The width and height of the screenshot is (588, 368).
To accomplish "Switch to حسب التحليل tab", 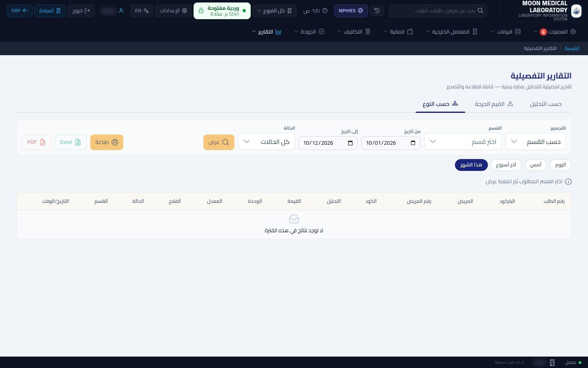I will tap(546, 104).
